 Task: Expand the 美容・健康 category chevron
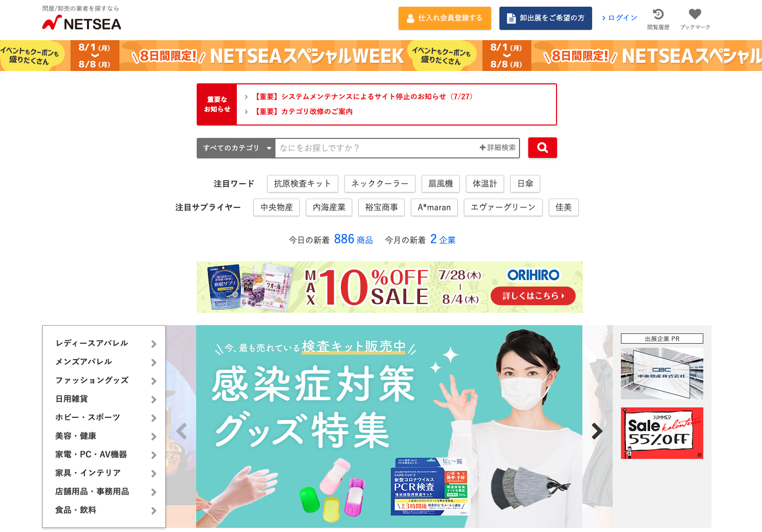point(153,436)
